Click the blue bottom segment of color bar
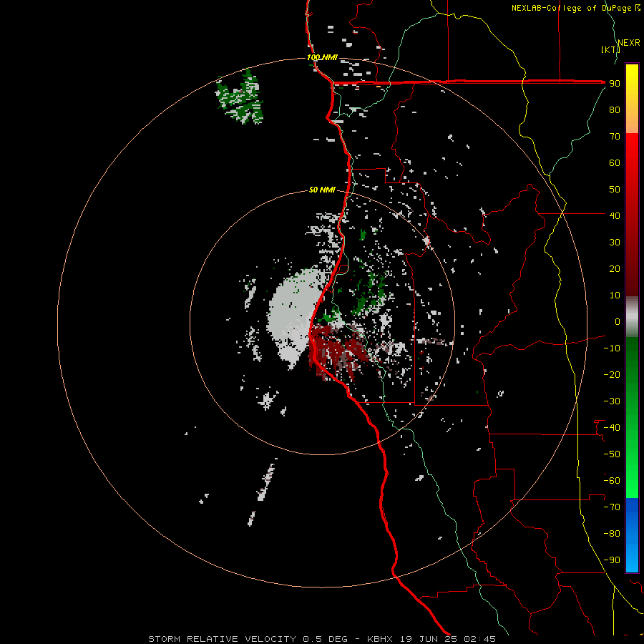The image size is (644, 644). pyautogui.click(x=632, y=535)
